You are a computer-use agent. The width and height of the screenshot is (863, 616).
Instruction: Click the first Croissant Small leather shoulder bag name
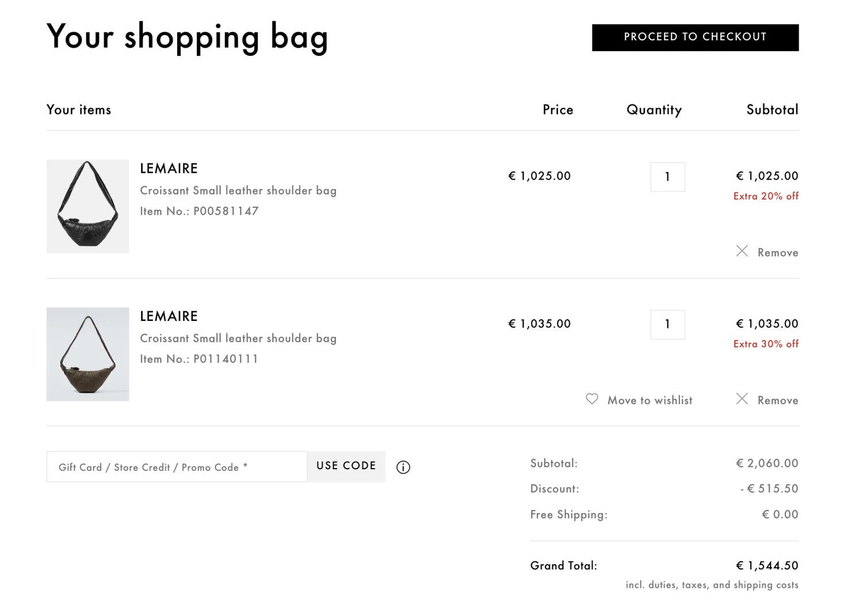click(x=238, y=190)
